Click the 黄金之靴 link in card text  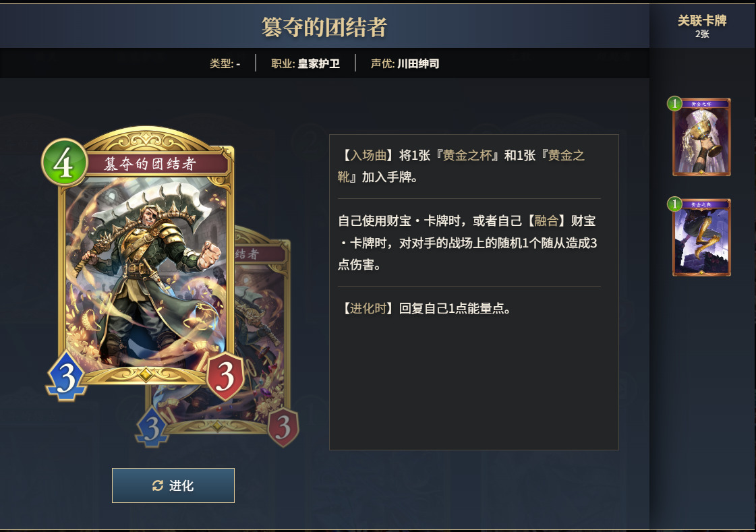[461, 167]
